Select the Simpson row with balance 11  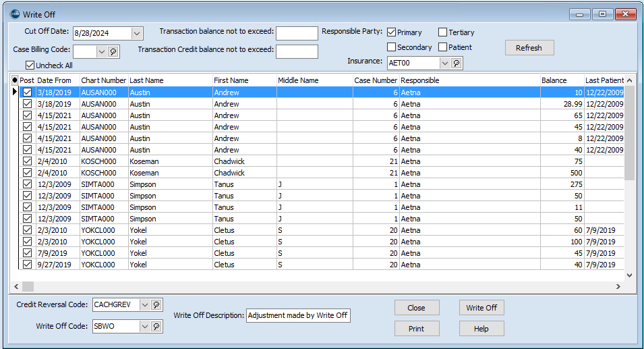pos(322,207)
